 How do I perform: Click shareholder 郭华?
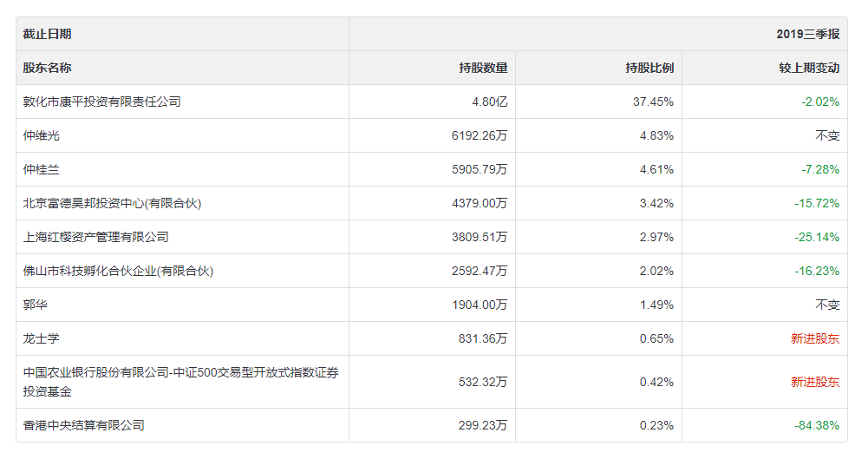point(36,305)
